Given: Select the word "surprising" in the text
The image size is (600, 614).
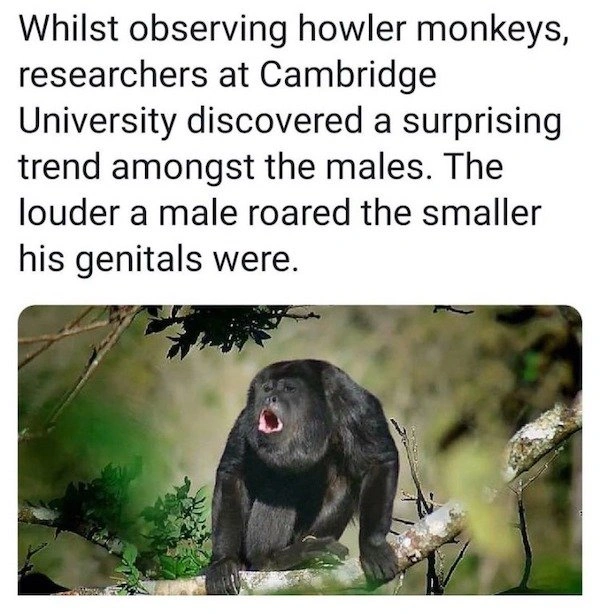Looking at the screenshot, I should [480, 123].
